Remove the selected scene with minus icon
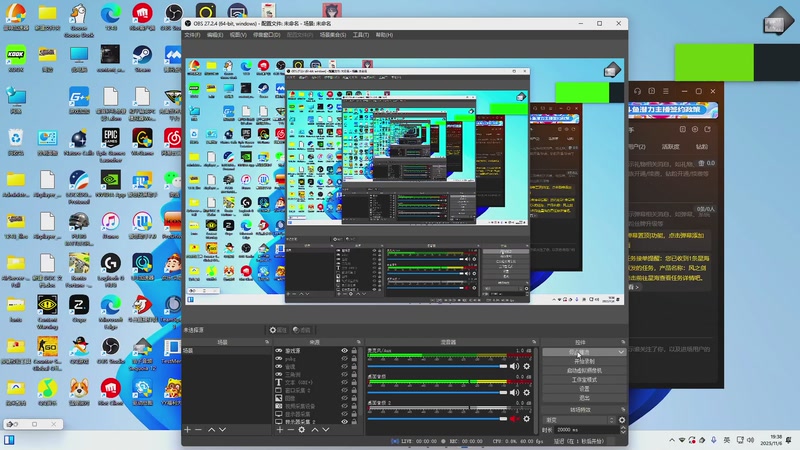Image resolution: width=800 pixels, height=450 pixels. 198,430
